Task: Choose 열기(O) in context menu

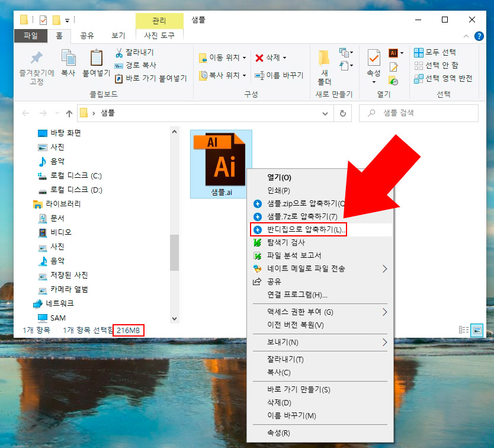Action: coord(279,178)
